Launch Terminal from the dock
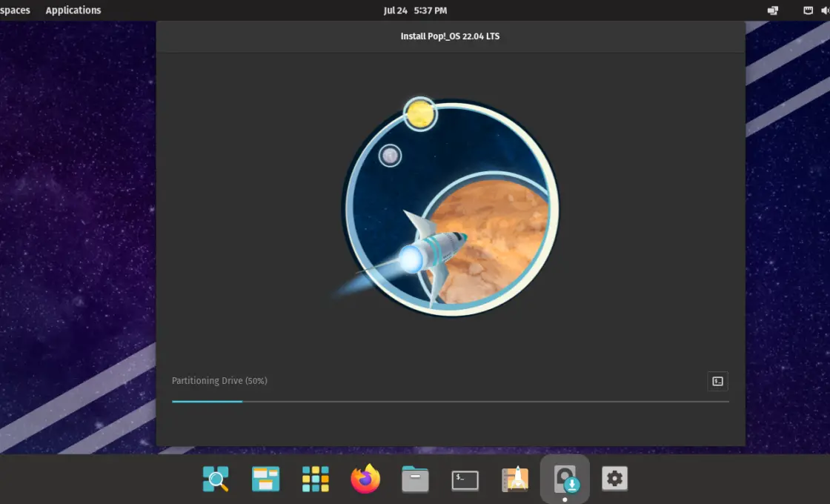 465,480
